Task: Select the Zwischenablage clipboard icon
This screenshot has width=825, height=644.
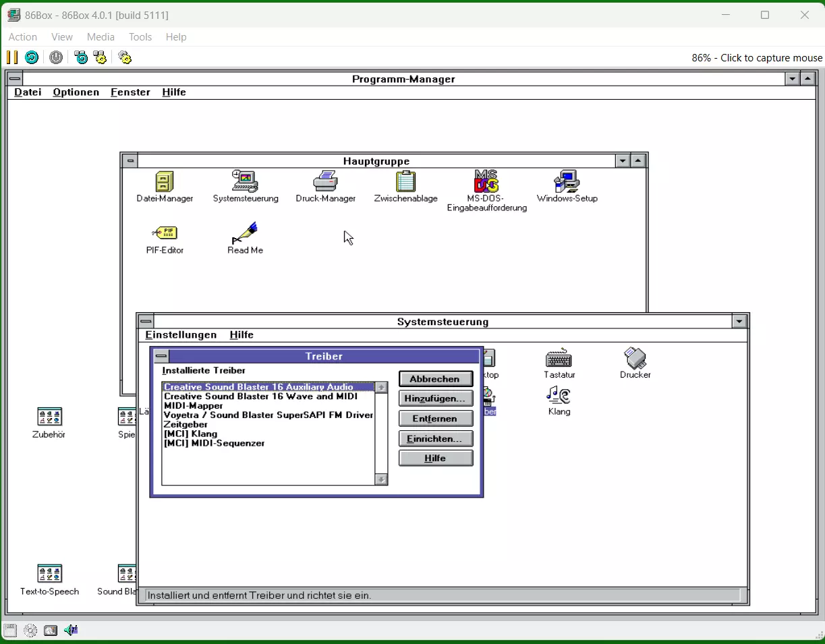Action: [x=406, y=187]
